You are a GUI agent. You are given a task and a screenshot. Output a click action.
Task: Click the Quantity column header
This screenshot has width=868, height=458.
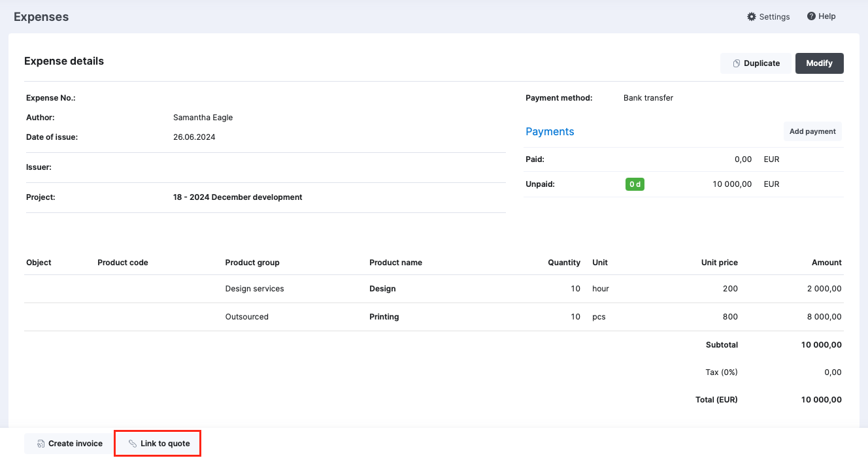coord(564,263)
